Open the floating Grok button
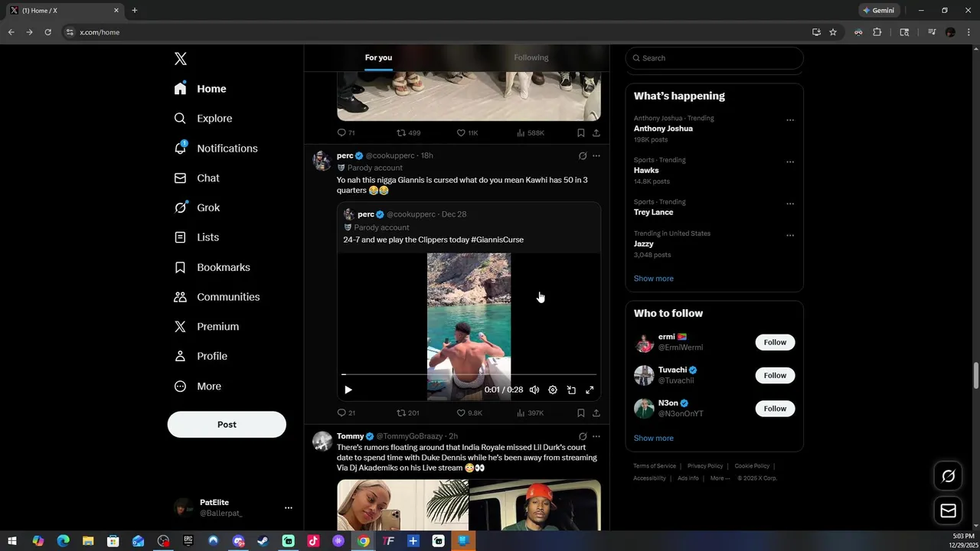Screen dimensions: 980x551 click(948, 476)
